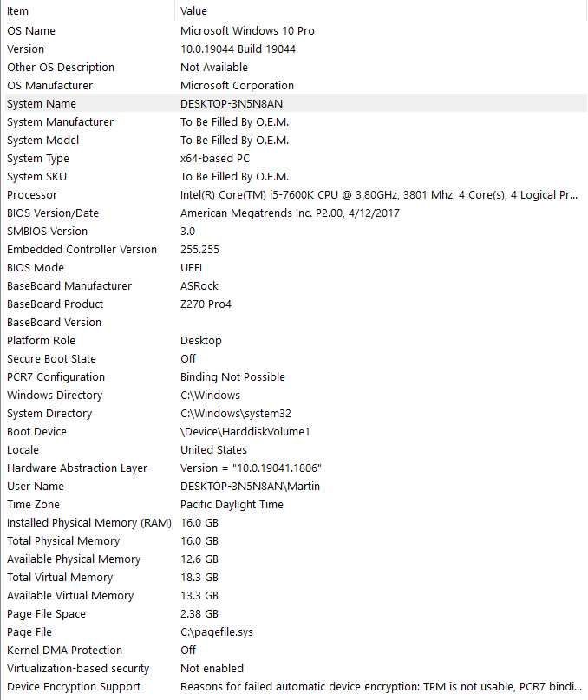Click the Version = "10.0.19041.1806" value
This screenshot has height=700, width=588.
[x=251, y=468]
